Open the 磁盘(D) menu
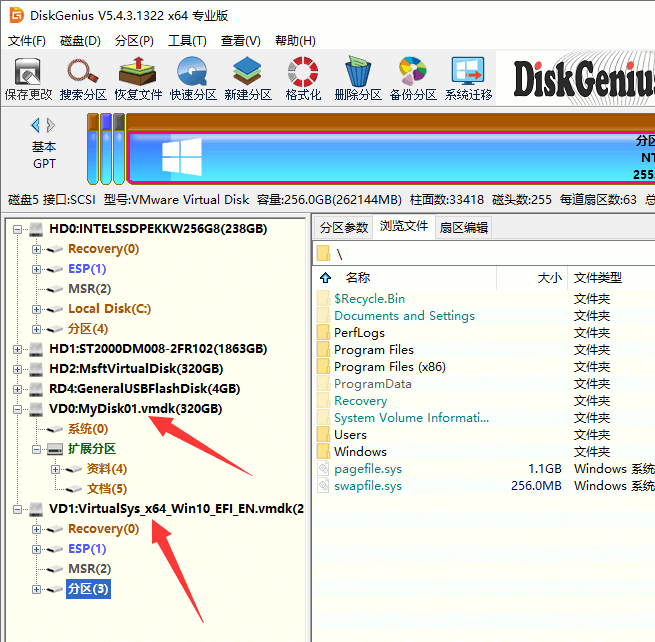The image size is (655, 642). click(x=80, y=41)
